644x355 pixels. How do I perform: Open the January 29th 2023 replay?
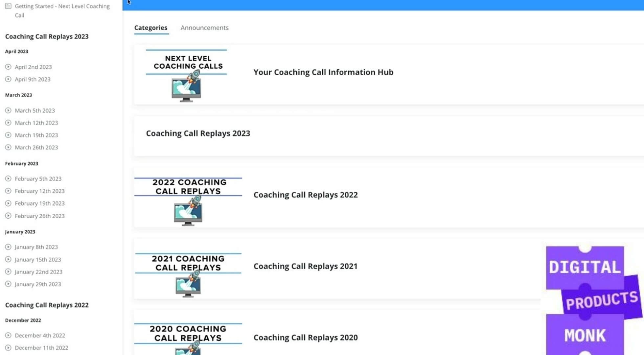pyautogui.click(x=38, y=284)
